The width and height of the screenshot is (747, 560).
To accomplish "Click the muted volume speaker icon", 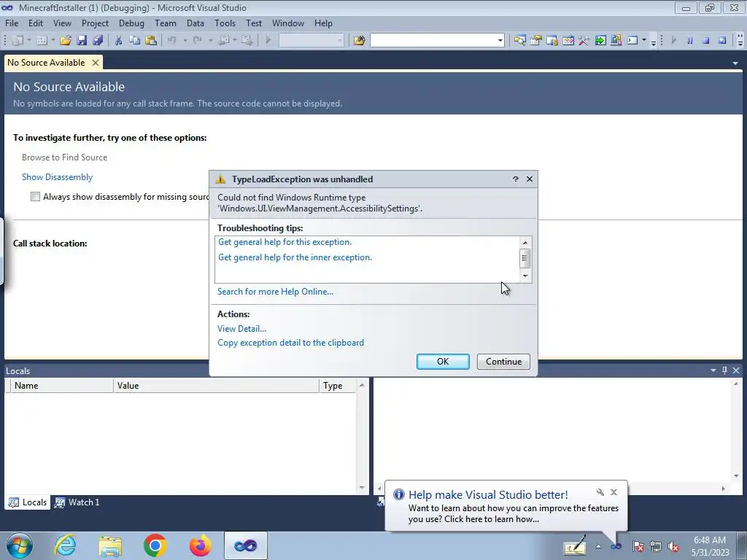I will 673,546.
